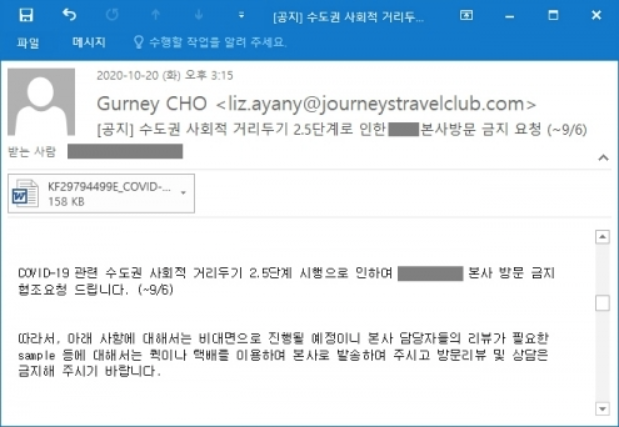Image resolution: width=619 pixels, height=427 pixels.
Task: Click the Redo arrow in quick access toolbar
Action: 113,15
